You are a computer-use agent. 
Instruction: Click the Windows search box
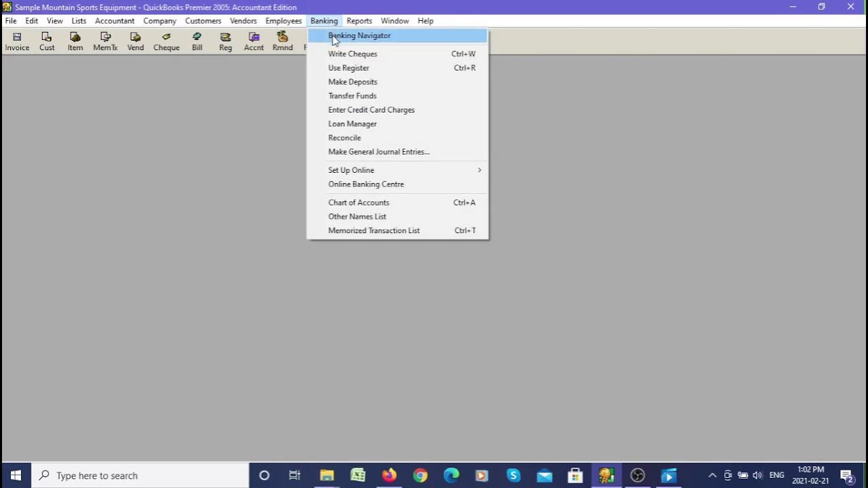(x=140, y=475)
